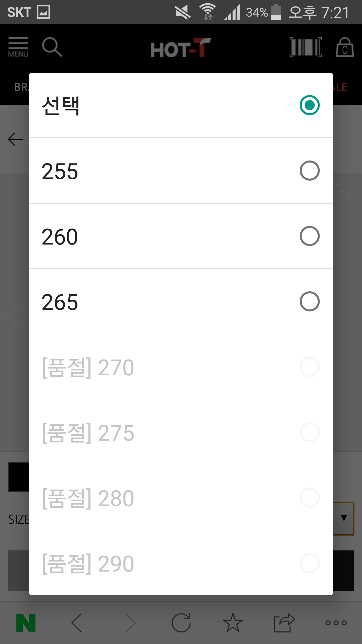This screenshot has width=362, height=644.
Task: Select the 260 size radio button
Action: click(309, 236)
